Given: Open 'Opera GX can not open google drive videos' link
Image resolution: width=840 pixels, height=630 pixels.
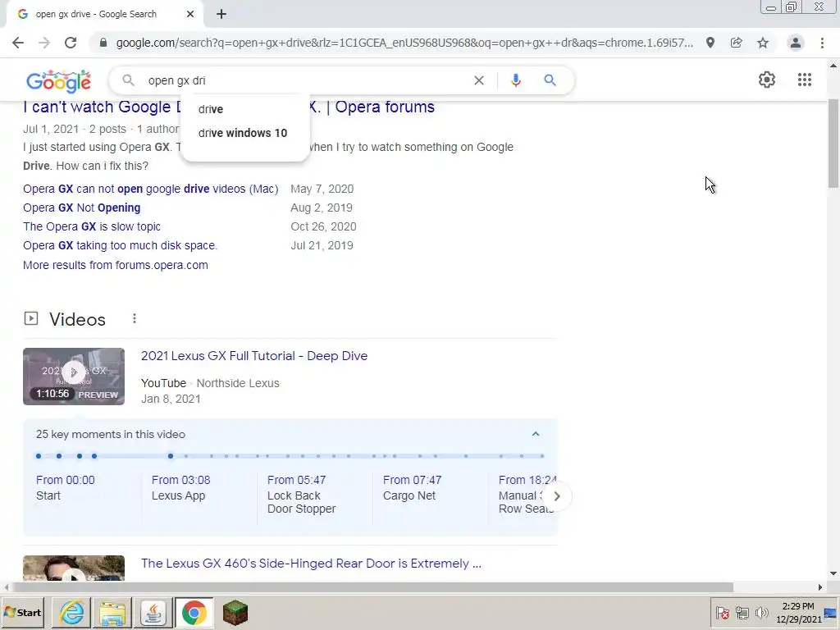Looking at the screenshot, I should pos(151,189).
